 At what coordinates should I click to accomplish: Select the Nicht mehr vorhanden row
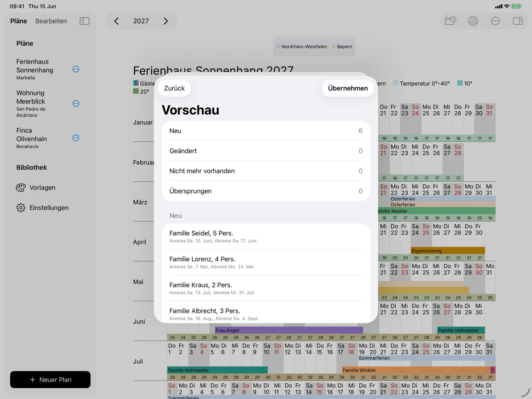266,171
